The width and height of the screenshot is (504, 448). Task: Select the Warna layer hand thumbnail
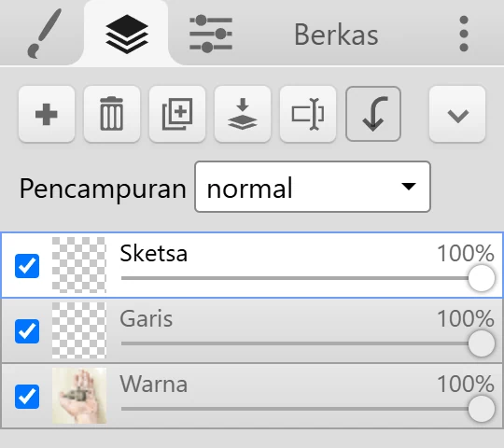pos(79,396)
